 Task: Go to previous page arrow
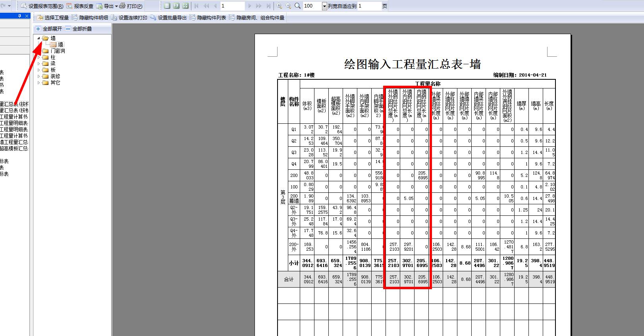point(215,6)
